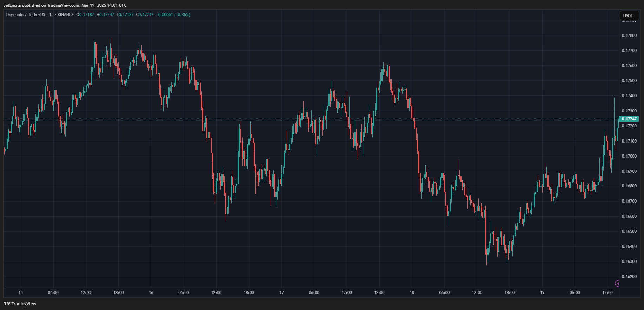Click the opening price value O0.17187

click(85, 15)
